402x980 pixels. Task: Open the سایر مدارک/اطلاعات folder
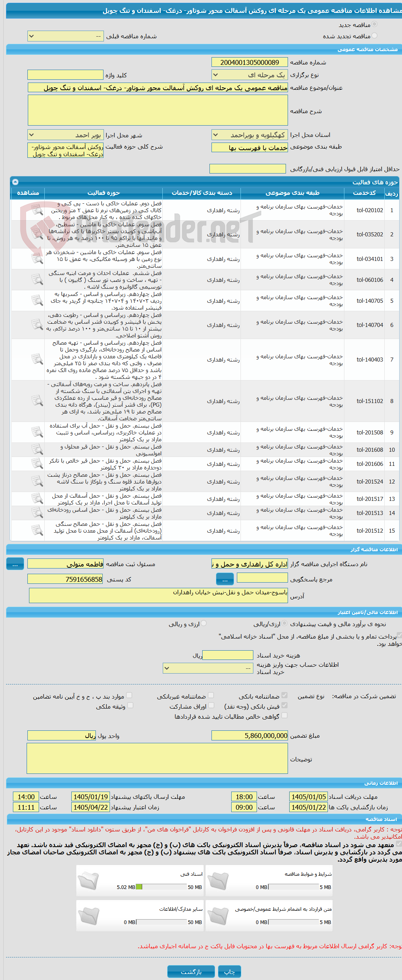tap(89, 916)
